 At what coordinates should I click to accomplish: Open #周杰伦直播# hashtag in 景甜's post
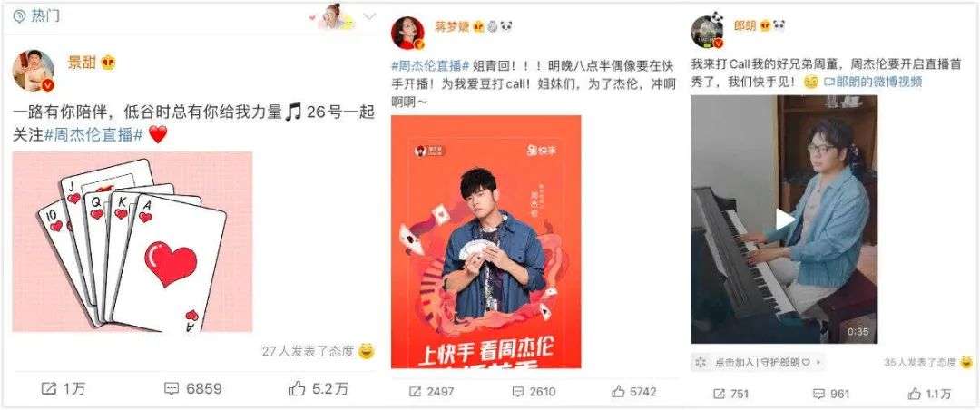pyautogui.click(x=94, y=135)
